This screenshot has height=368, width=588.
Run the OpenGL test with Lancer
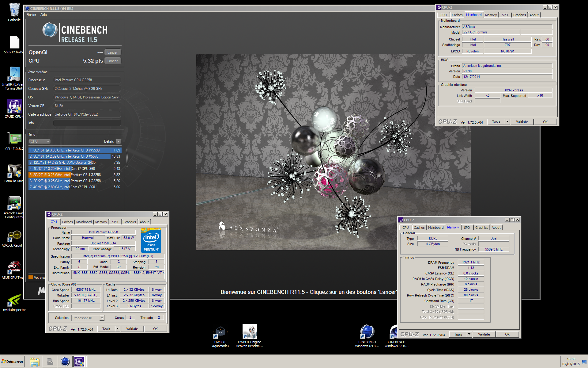[113, 52]
